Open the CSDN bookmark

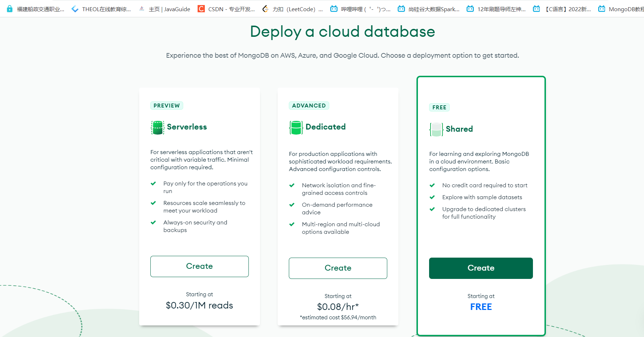pos(226,9)
